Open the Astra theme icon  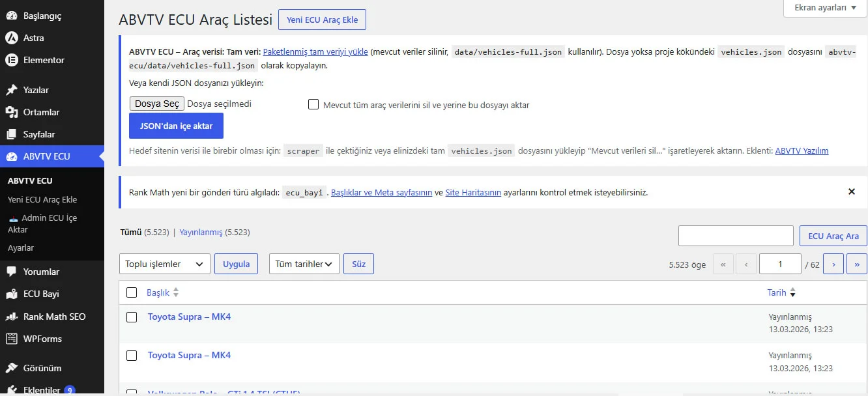coord(11,38)
